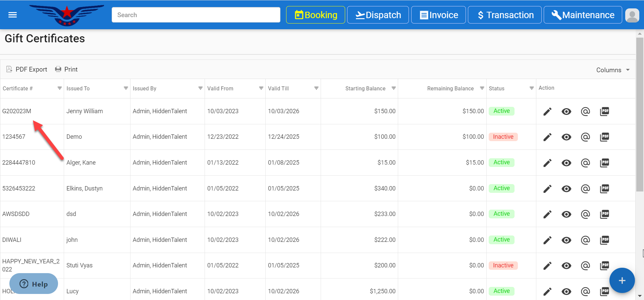Open filter for Certificate # column

(x=59, y=88)
